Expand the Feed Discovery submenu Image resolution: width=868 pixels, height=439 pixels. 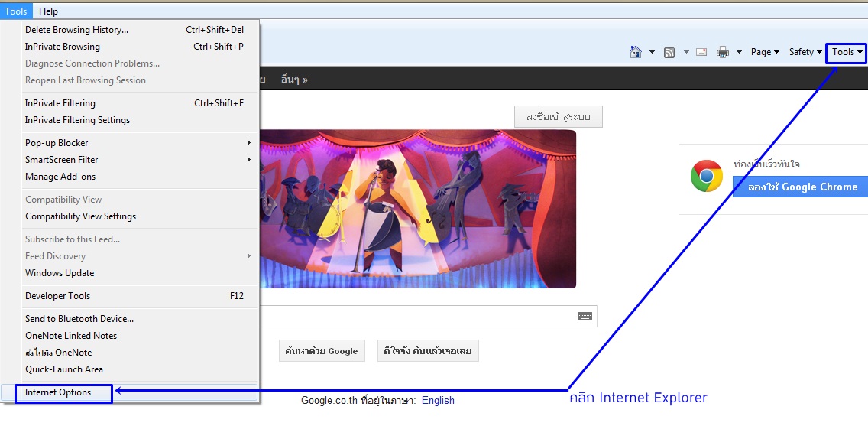tap(134, 256)
